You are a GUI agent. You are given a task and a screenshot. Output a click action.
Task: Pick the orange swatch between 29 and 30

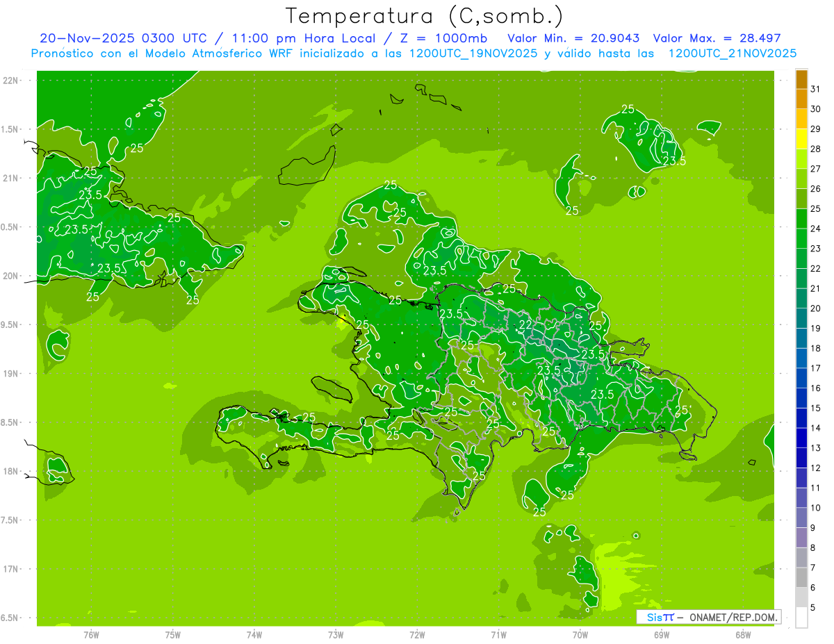(x=801, y=119)
